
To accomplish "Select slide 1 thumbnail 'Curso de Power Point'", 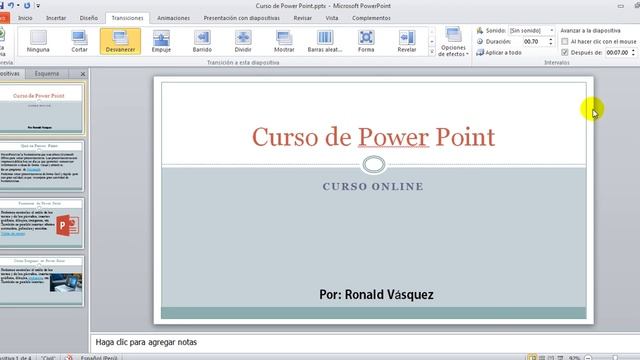I will [x=41, y=108].
